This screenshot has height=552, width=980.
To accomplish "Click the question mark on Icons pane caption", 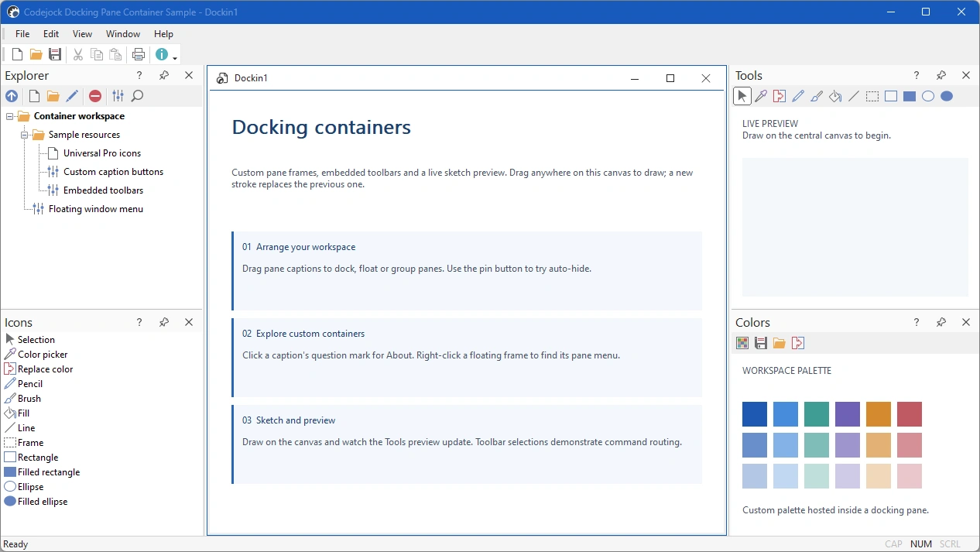I will 139,322.
